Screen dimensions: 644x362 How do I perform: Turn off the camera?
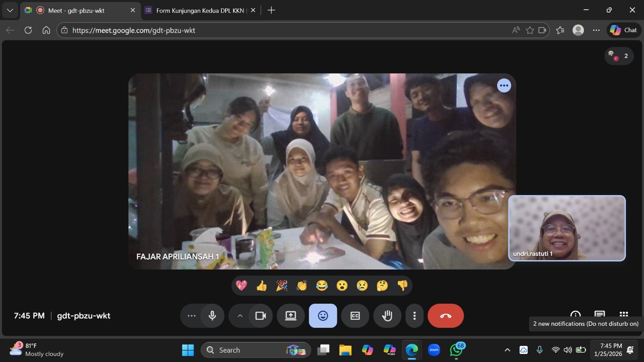coord(261,316)
